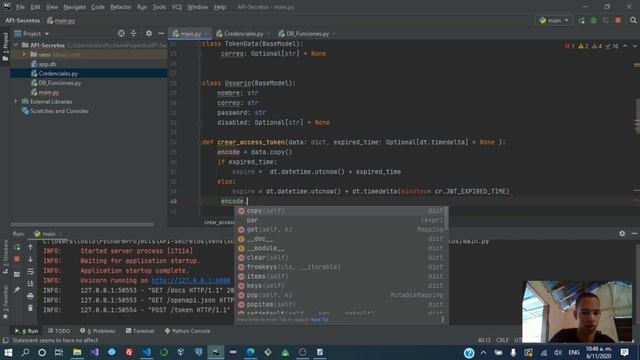Open the main run configuration dropdown

pos(554,20)
